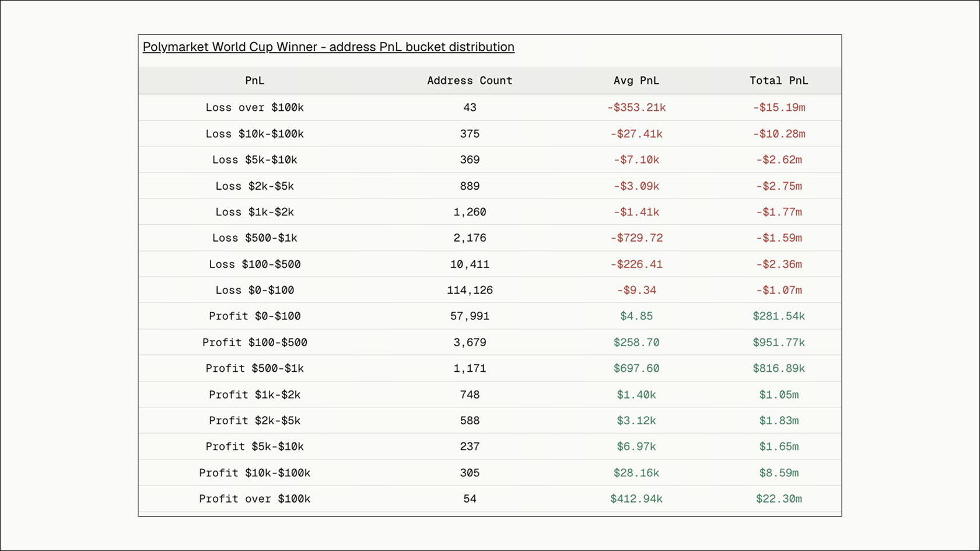The height and width of the screenshot is (551, 980).
Task: Select the 'Profit $10k-$100k' row label
Action: 255,473
